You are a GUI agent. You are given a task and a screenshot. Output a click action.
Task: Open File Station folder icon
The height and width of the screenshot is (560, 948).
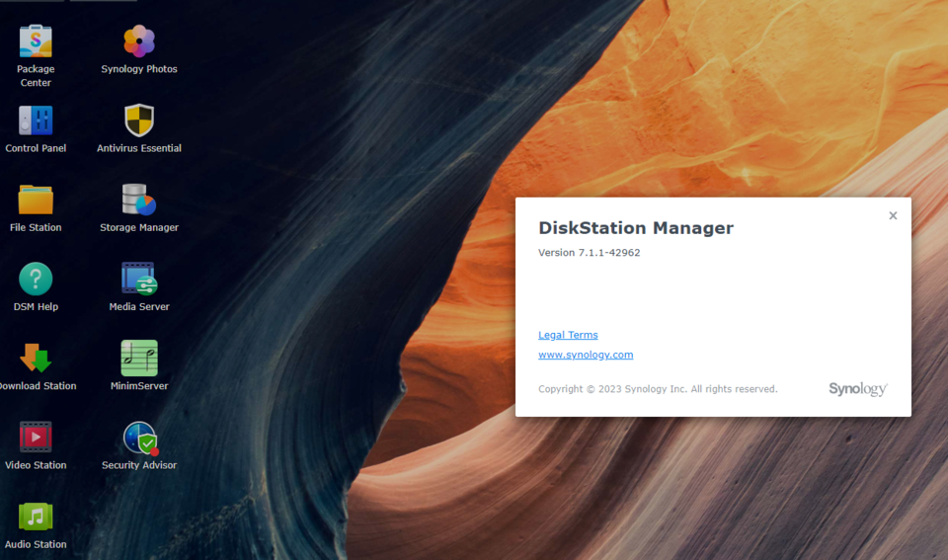coord(36,200)
